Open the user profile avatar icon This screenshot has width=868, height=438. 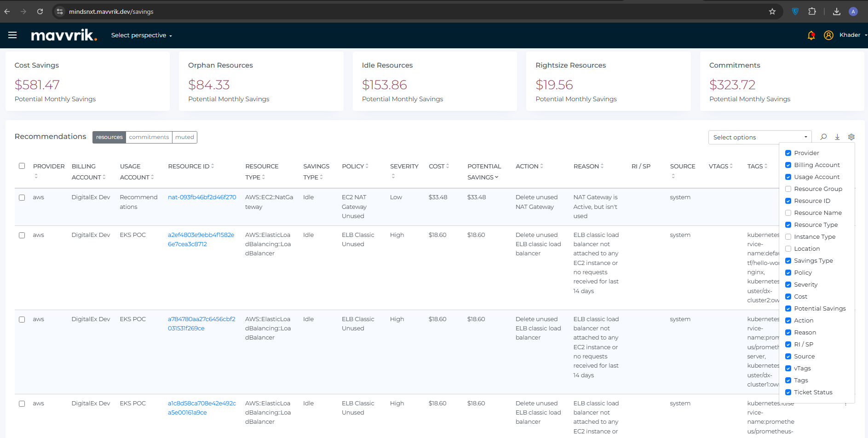(x=828, y=35)
